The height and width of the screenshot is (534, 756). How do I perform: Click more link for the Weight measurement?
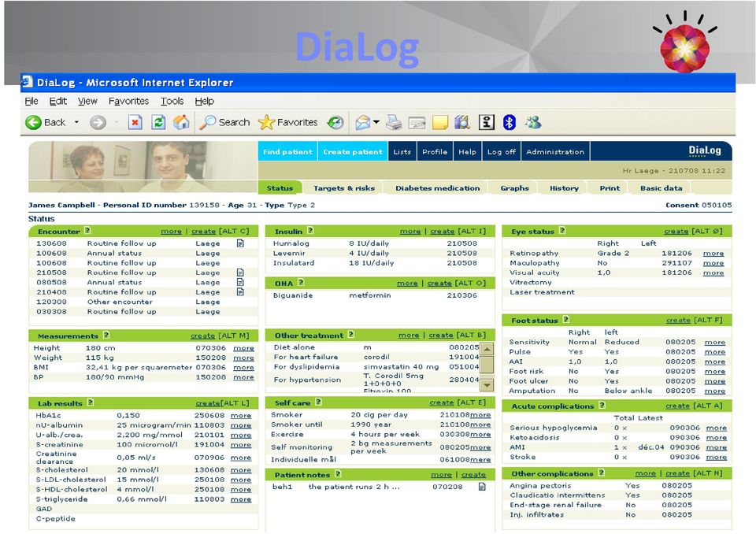point(243,358)
